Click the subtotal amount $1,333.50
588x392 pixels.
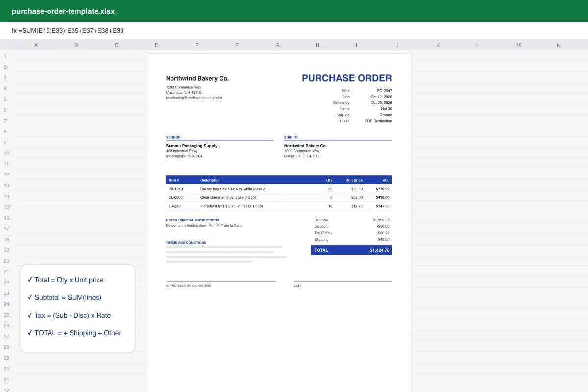pos(381,220)
